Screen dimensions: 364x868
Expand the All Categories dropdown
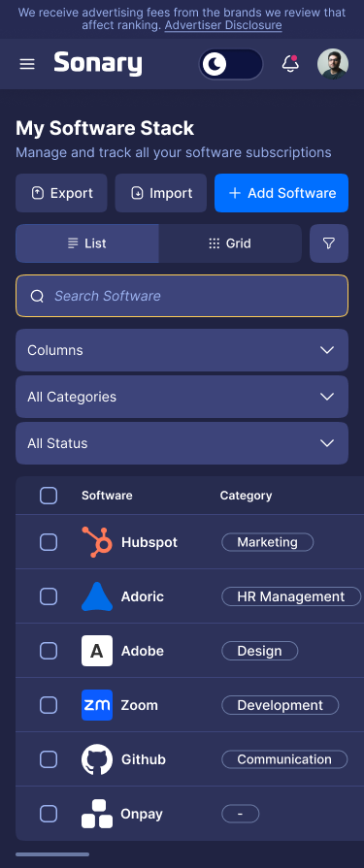182,397
